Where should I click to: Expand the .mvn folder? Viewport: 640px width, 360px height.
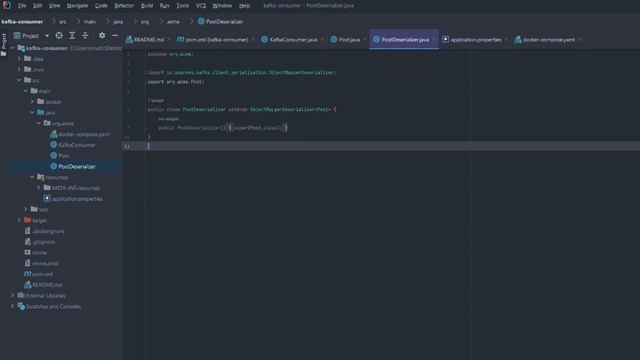coord(19,69)
